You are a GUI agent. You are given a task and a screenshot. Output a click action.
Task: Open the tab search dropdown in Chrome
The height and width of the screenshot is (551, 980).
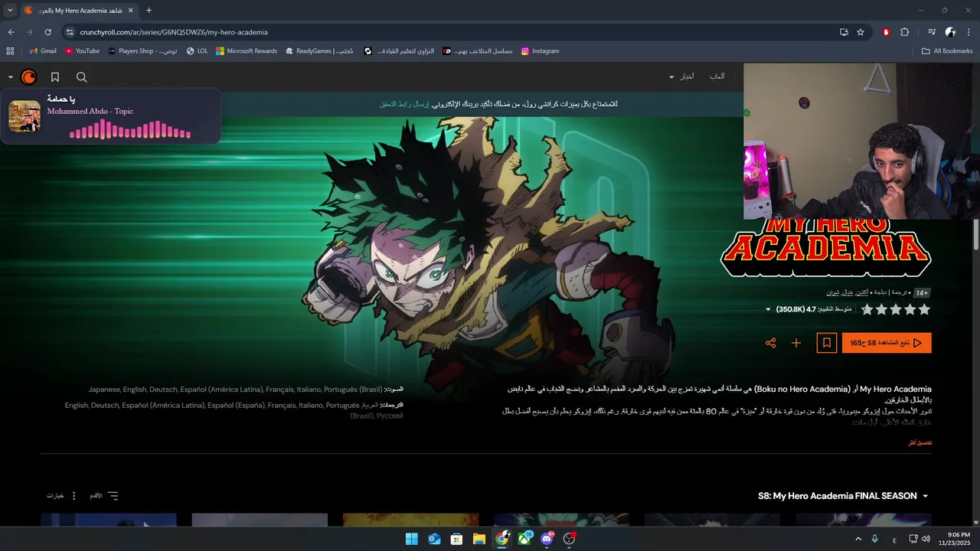tap(10, 11)
